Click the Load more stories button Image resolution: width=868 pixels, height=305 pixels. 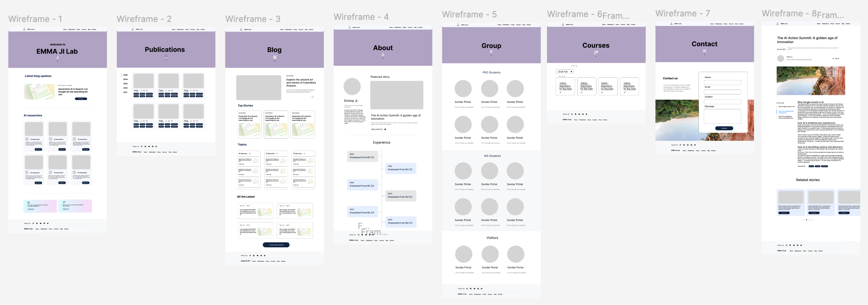tap(276, 245)
